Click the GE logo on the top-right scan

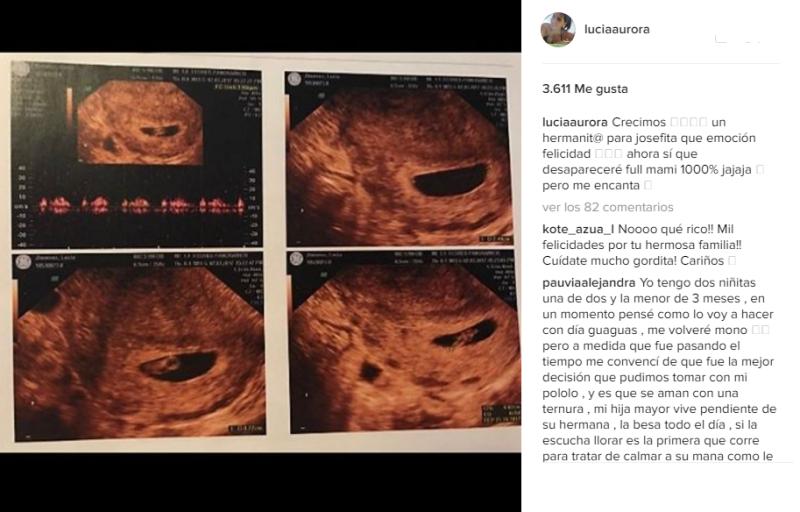[294, 80]
